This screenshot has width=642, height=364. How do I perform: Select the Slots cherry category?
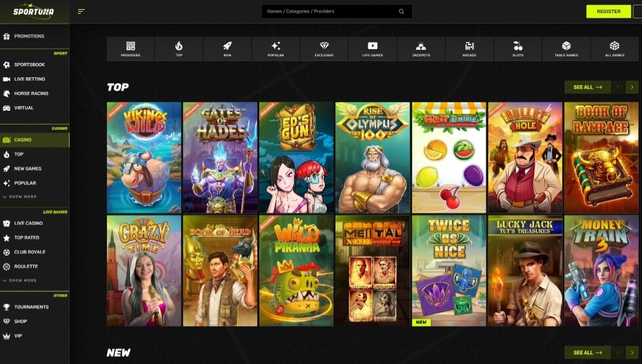[518, 49]
